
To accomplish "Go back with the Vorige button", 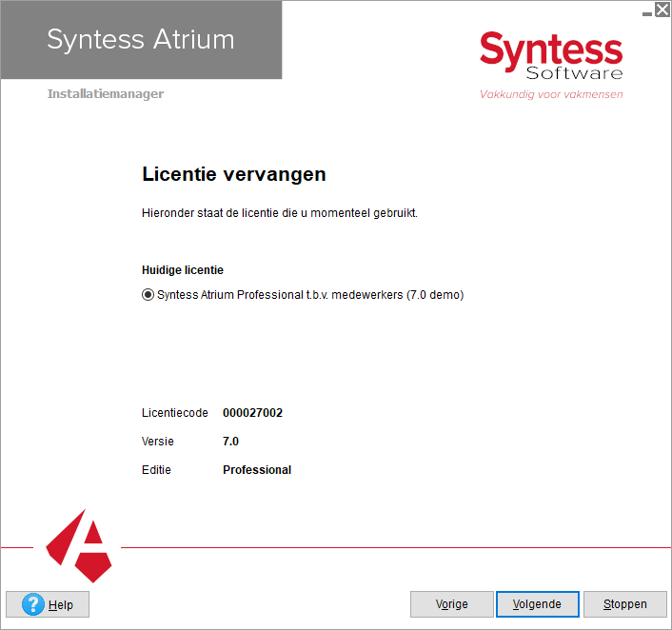I will pyautogui.click(x=452, y=604).
